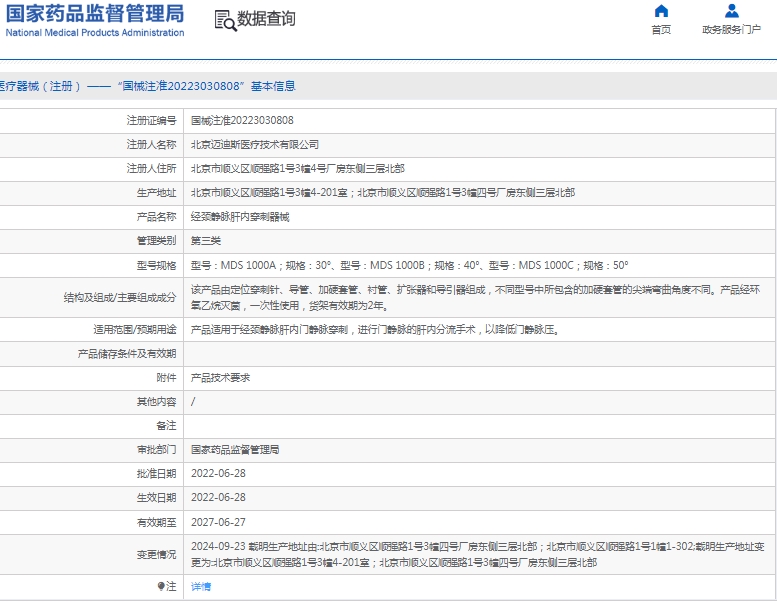This screenshot has width=777, height=605.
Task: Select the 注册人名称 value 北京迈迪斯医疗技术有限公司
Action: pyautogui.click(x=255, y=145)
